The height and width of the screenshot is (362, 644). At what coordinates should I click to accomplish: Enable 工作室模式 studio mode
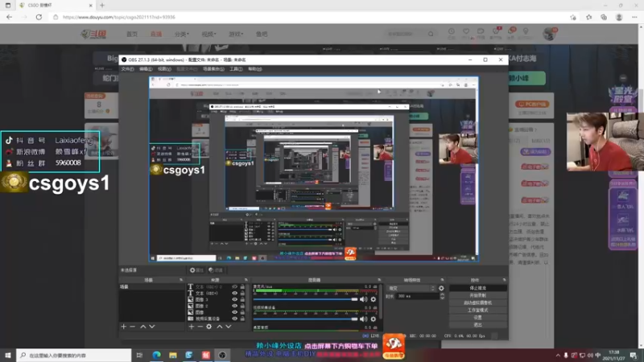click(477, 311)
